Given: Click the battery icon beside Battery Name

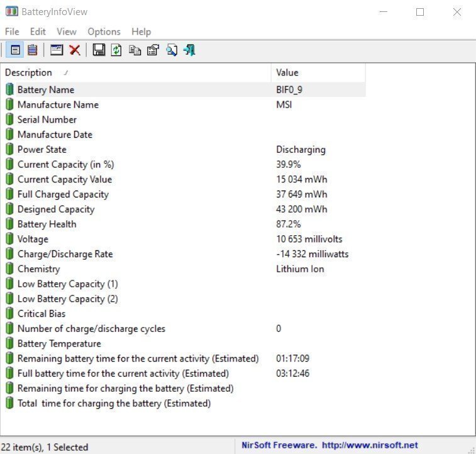Looking at the screenshot, I should 9,89.
